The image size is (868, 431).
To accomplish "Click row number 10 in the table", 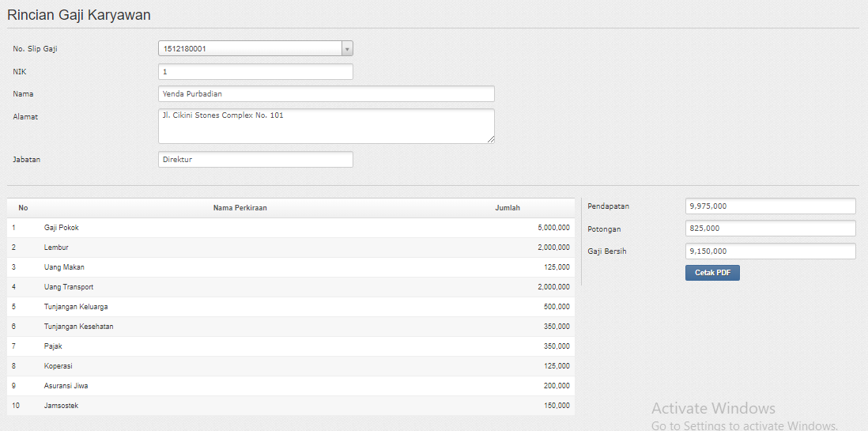I will [x=16, y=406].
